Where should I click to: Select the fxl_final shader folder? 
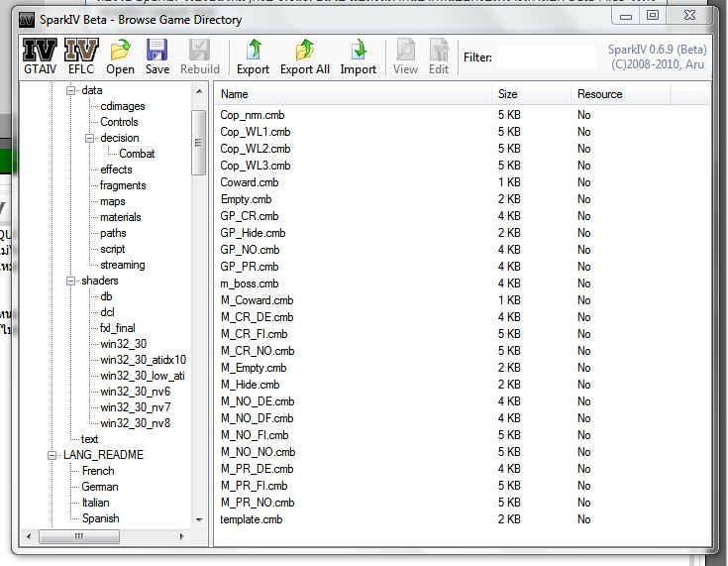point(118,328)
